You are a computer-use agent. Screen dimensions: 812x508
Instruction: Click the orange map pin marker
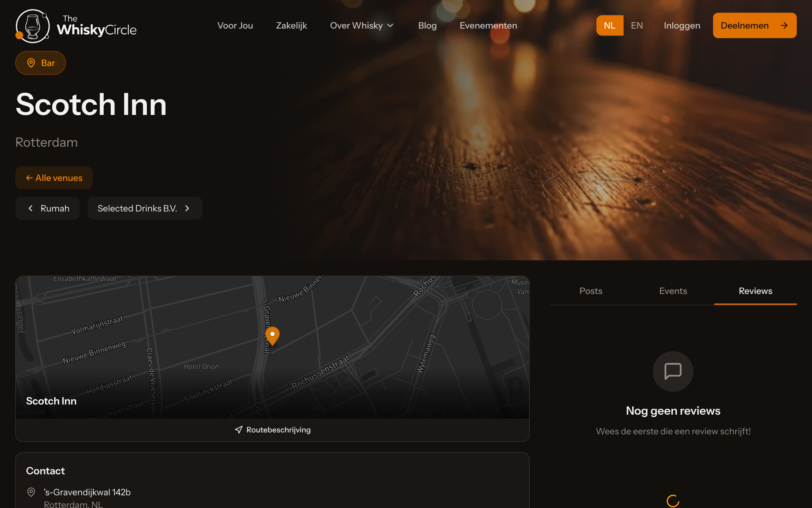272,336
